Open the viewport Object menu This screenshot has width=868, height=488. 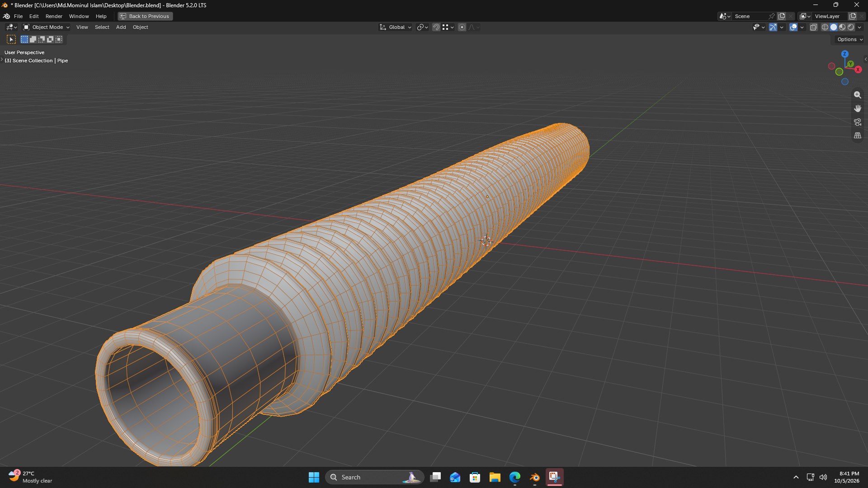tap(140, 27)
